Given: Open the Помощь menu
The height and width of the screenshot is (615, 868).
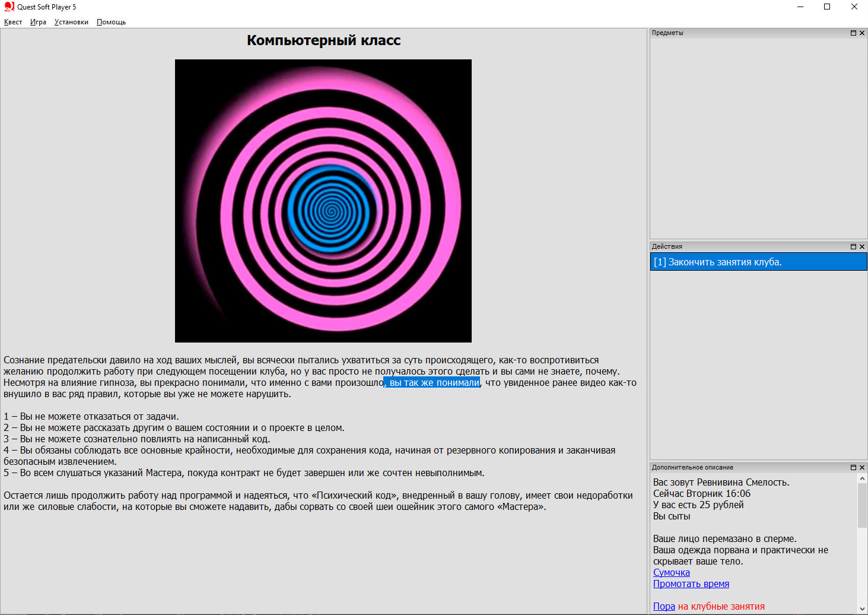Looking at the screenshot, I should (x=111, y=22).
